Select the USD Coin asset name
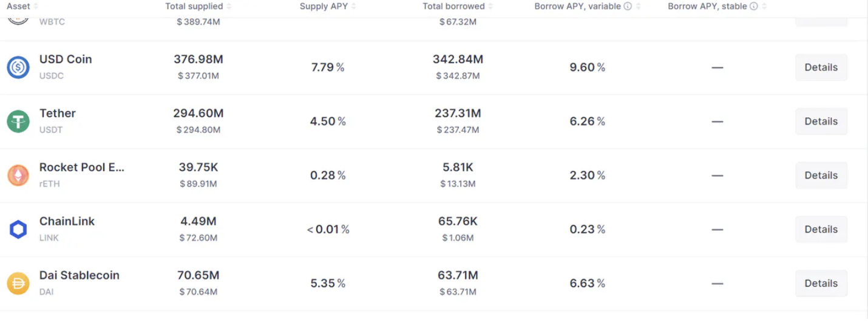This screenshot has height=322, width=868. 66,60
